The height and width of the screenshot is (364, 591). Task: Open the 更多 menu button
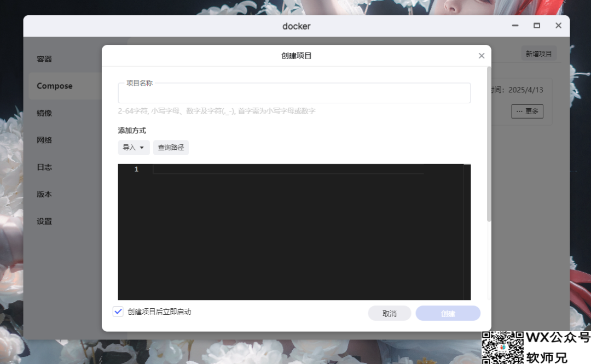point(527,111)
